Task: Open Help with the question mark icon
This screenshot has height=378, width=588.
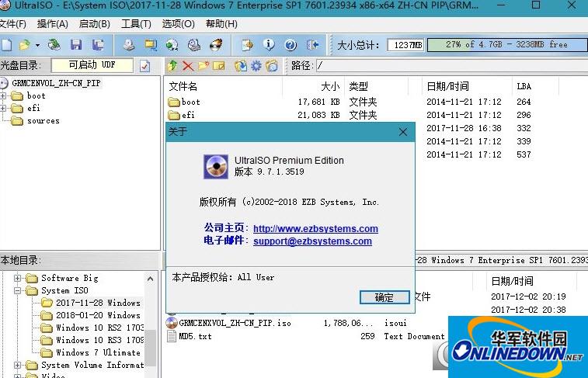Action: [x=291, y=45]
